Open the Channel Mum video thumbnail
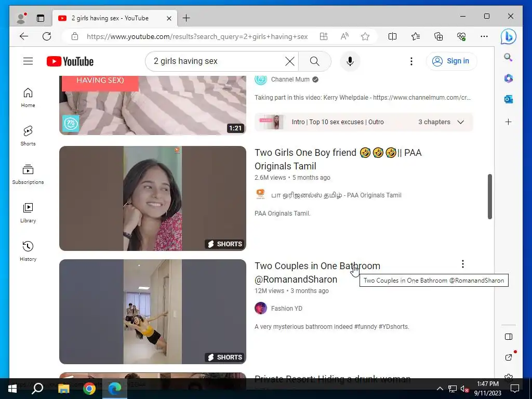Screen dimensions: 532x399 click(153, 105)
